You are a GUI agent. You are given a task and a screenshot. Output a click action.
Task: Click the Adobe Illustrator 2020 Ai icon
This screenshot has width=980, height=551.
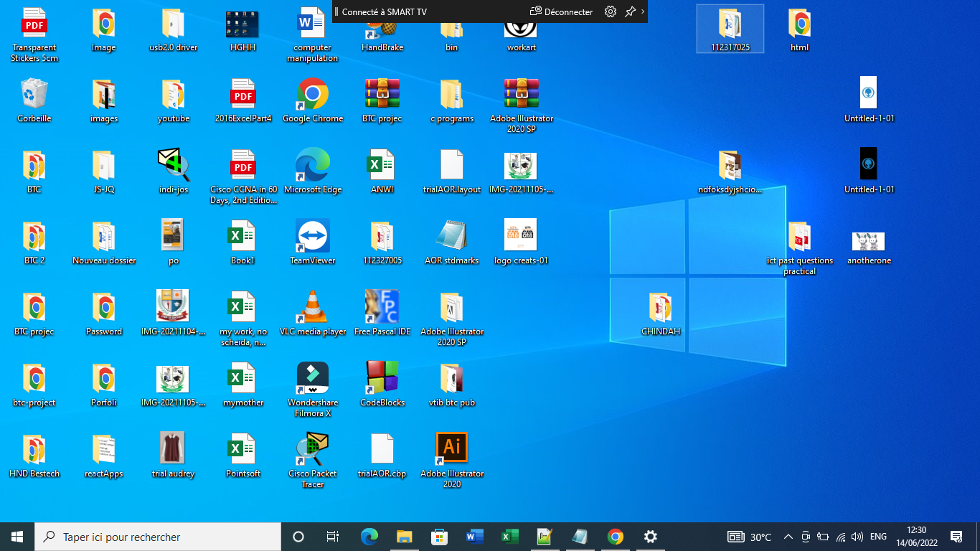tap(451, 449)
